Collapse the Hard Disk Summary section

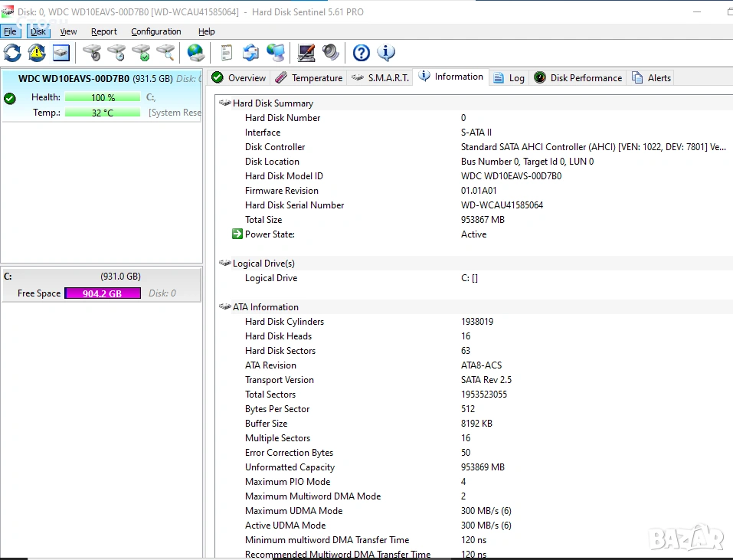(x=224, y=103)
